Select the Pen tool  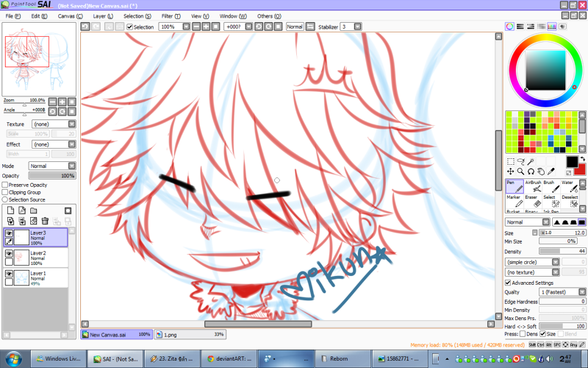tap(514, 186)
